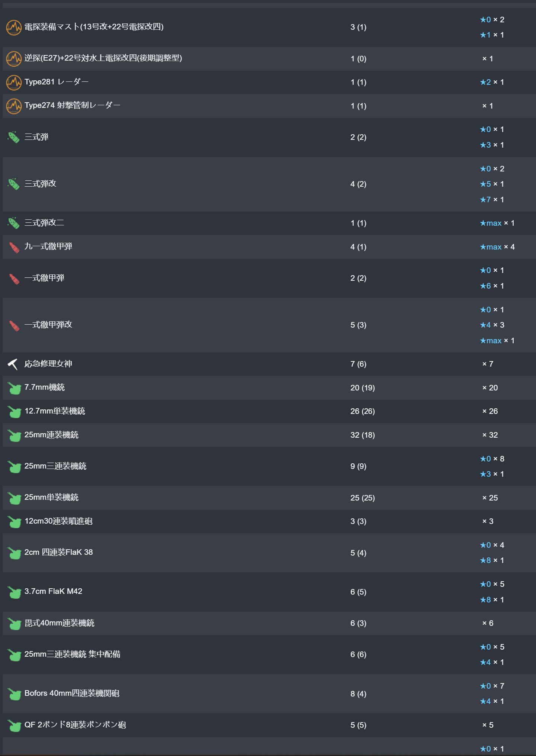Click the count 32 (18) for 25mm連装機銃
The height and width of the screenshot is (756, 536).
362,435
